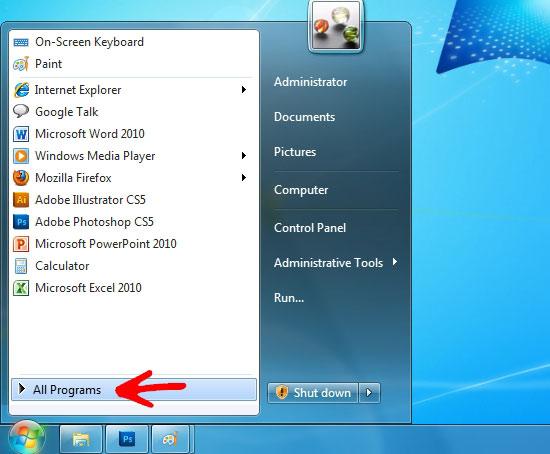Expand Mozilla Firefox jump list arrow

244,178
